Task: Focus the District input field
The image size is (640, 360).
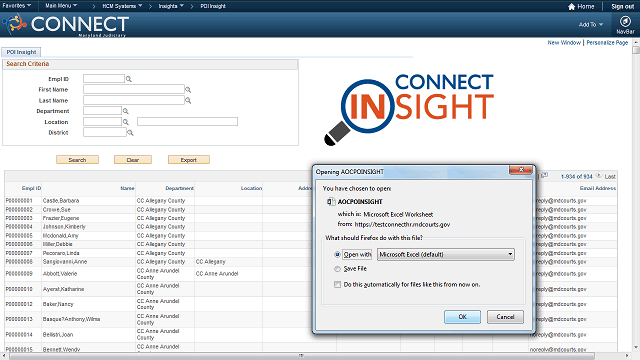Action: [x=105, y=132]
